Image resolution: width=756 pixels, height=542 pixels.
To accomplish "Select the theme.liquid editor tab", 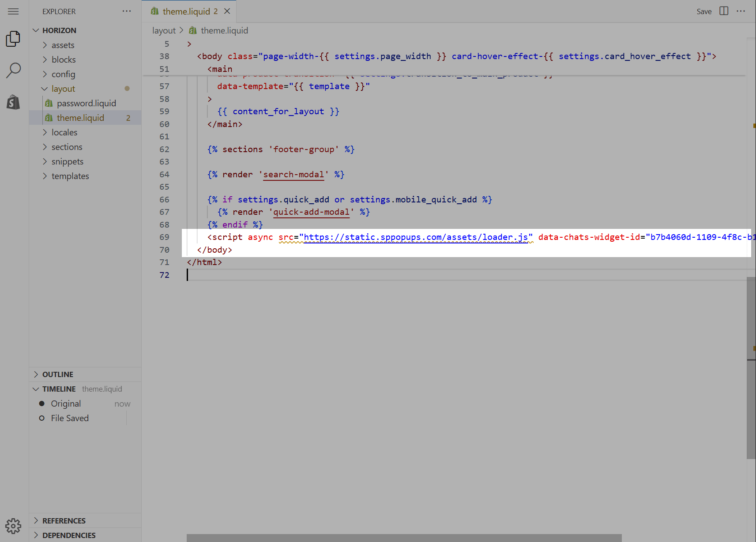I will pos(186,11).
